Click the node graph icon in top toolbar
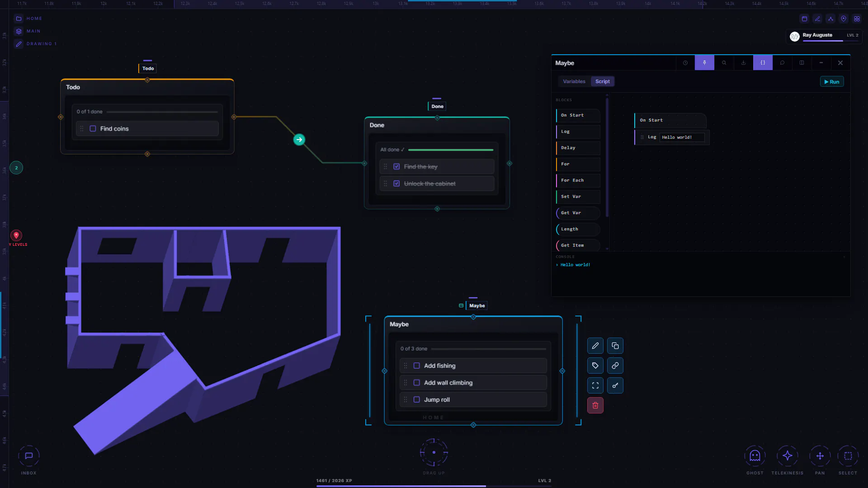 click(x=830, y=19)
